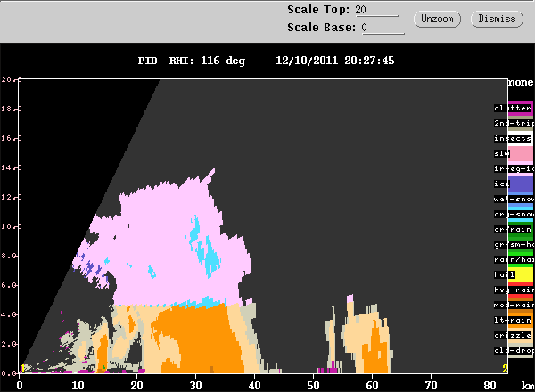Select the hvy-rain legend label

pyautogui.click(x=514, y=290)
